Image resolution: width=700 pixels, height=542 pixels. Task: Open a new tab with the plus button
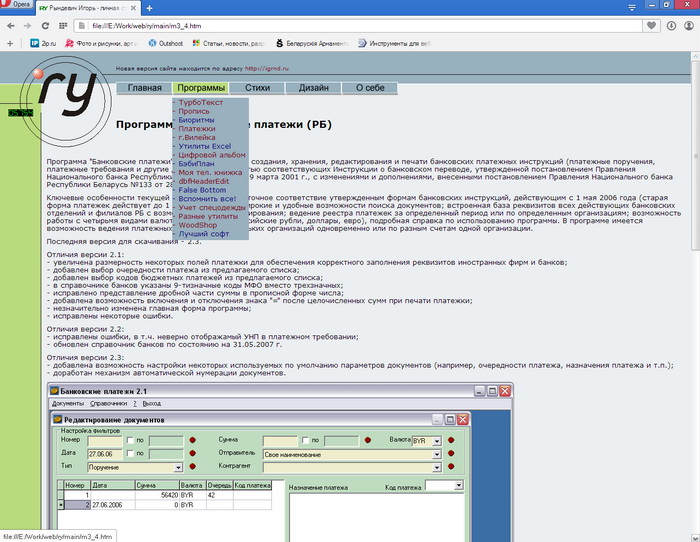[150, 8]
